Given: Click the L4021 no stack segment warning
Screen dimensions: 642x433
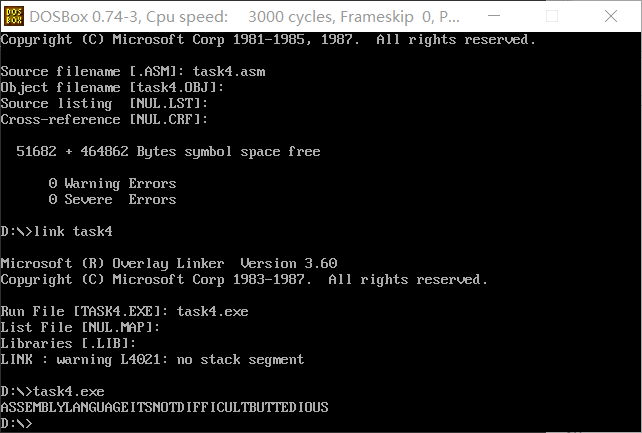Looking at the screenshot, I should coord(152,359).
